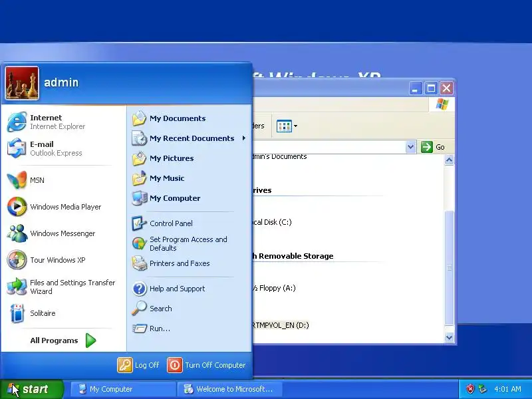Open Control Panel

tap(189, 223)
